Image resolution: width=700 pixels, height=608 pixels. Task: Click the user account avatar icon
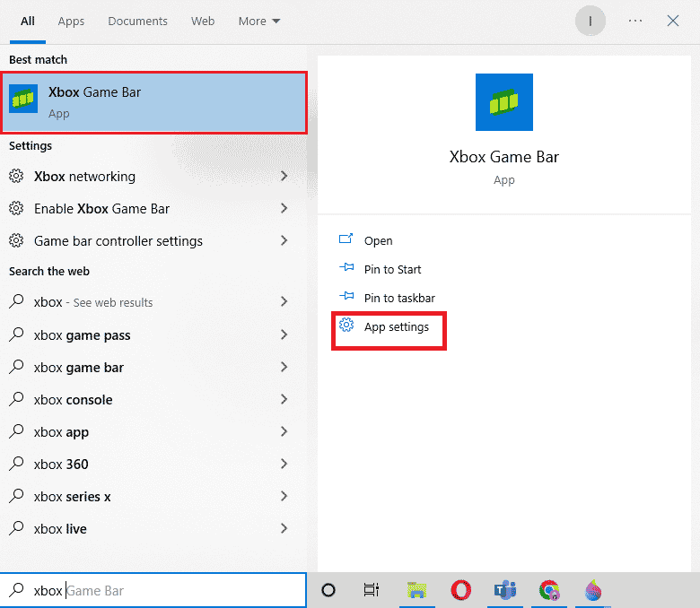pyautogui.click(x=591, y=21)
